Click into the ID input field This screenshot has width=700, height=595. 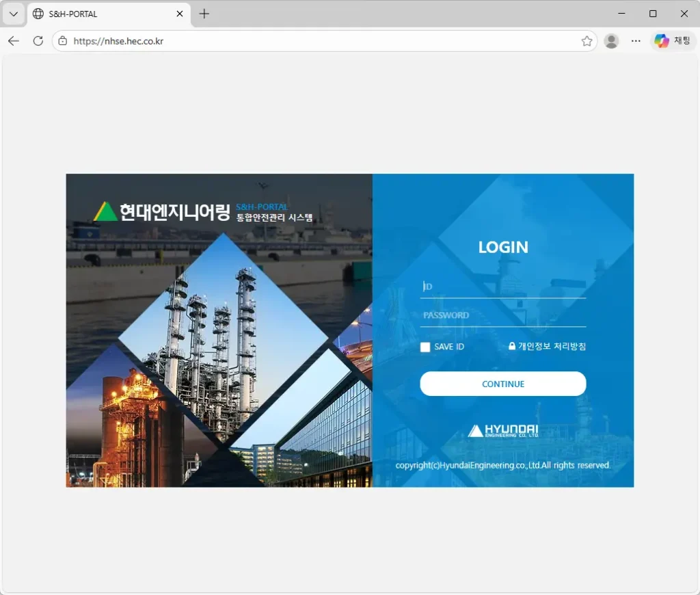503,287
